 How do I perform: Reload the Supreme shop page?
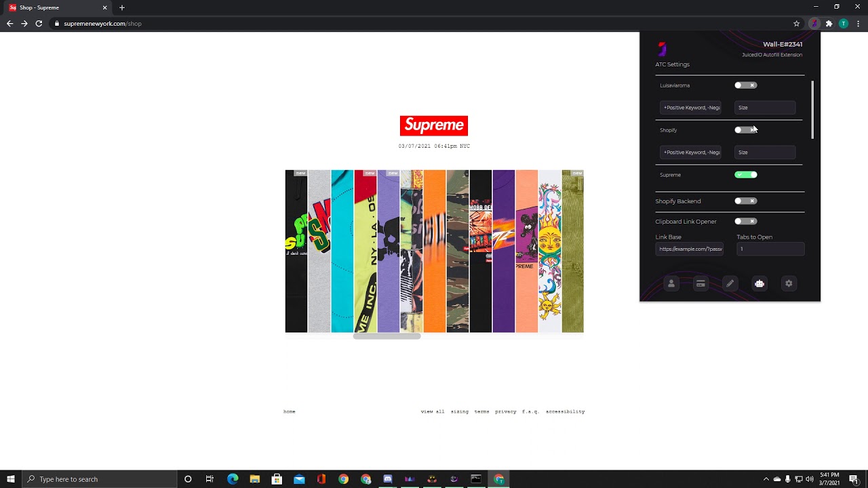[39, 24]
